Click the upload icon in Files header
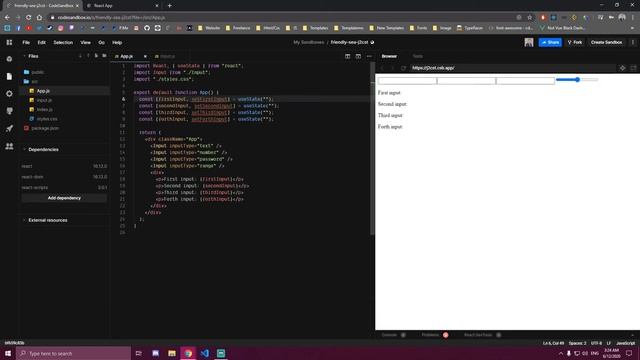 click(x=88, y=56)
